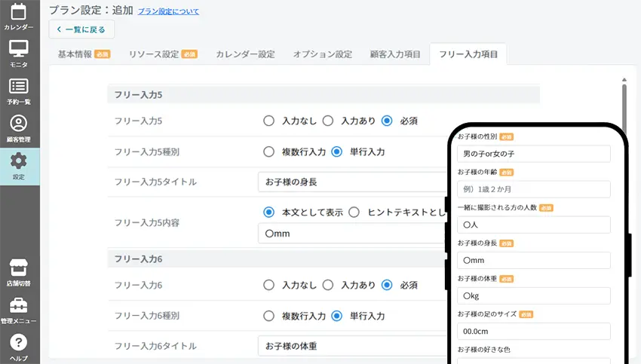Click the お子様の好きな色 label

click(483, 350)
